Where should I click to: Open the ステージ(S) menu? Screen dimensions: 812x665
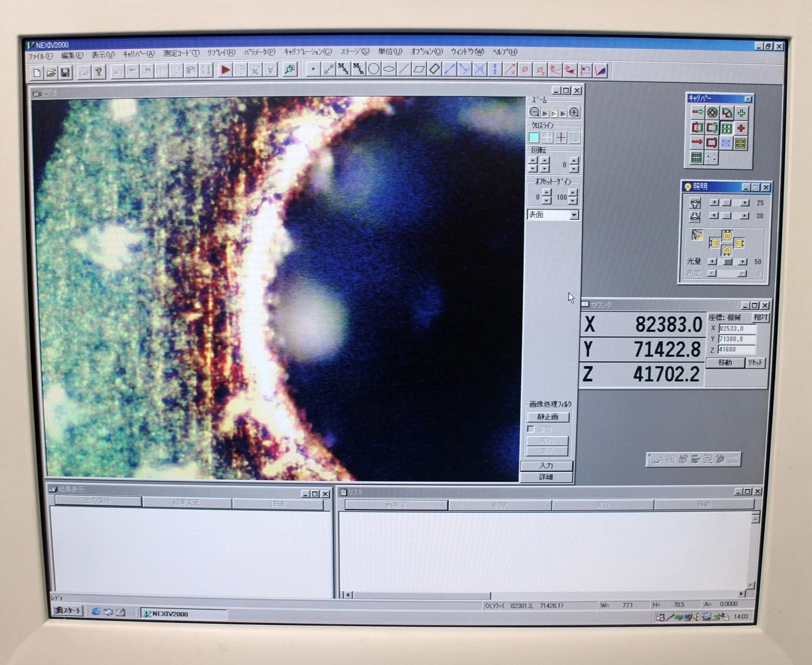click(355, 52)
